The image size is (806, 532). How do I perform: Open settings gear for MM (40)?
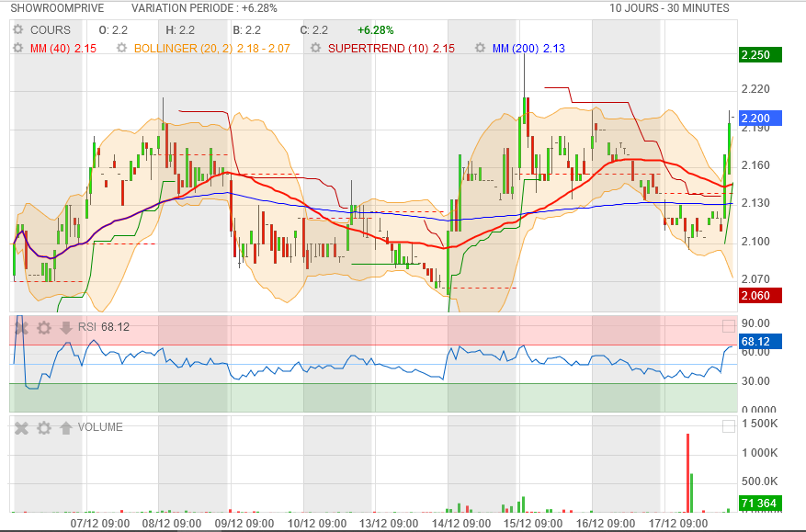point(18,48)
